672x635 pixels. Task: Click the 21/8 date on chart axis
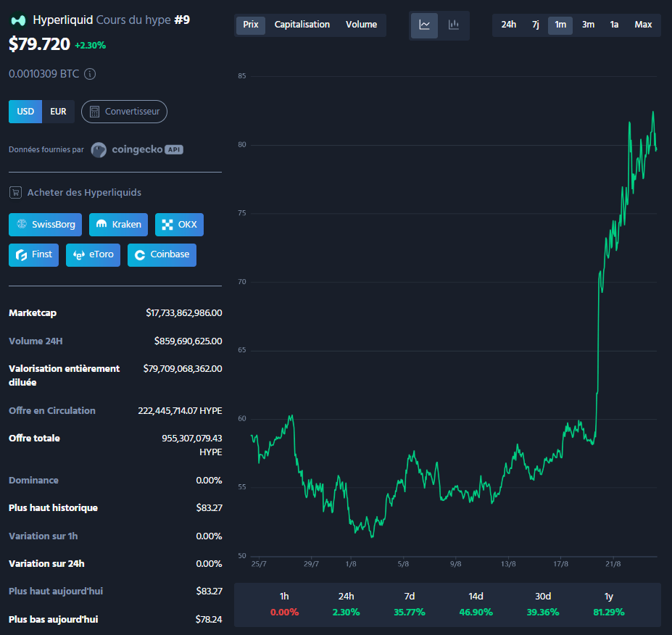coord(613,564)
